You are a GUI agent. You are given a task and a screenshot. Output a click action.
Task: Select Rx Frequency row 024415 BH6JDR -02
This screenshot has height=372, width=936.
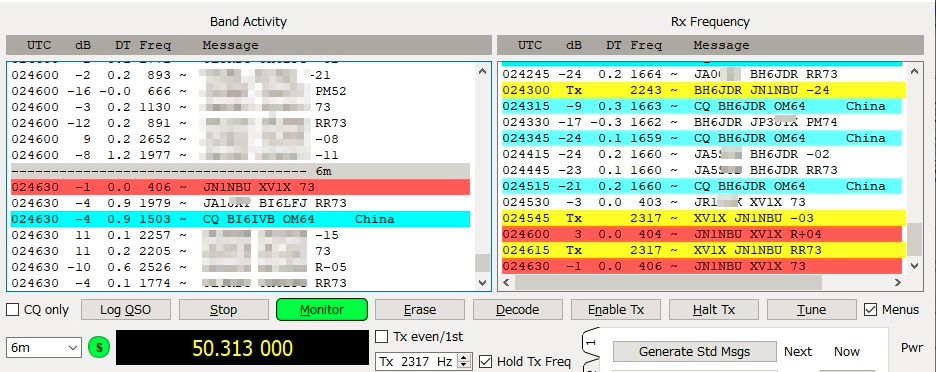tap(701, 154)
